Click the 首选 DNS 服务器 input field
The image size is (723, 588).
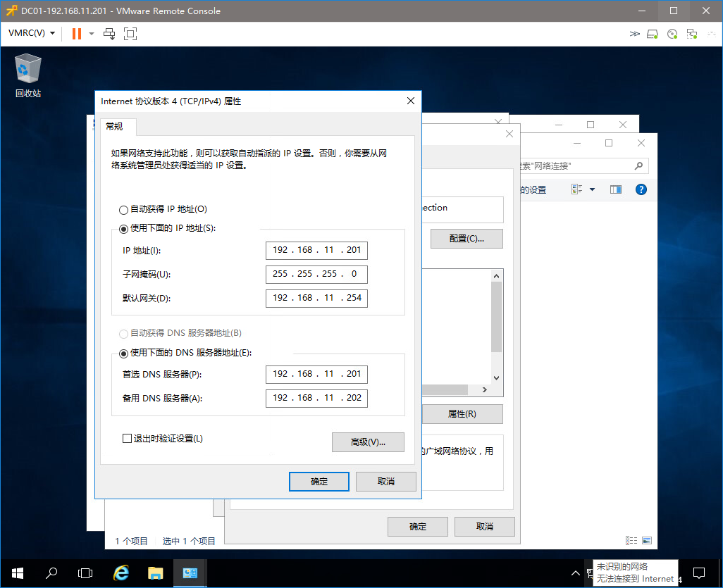(316, 374)
